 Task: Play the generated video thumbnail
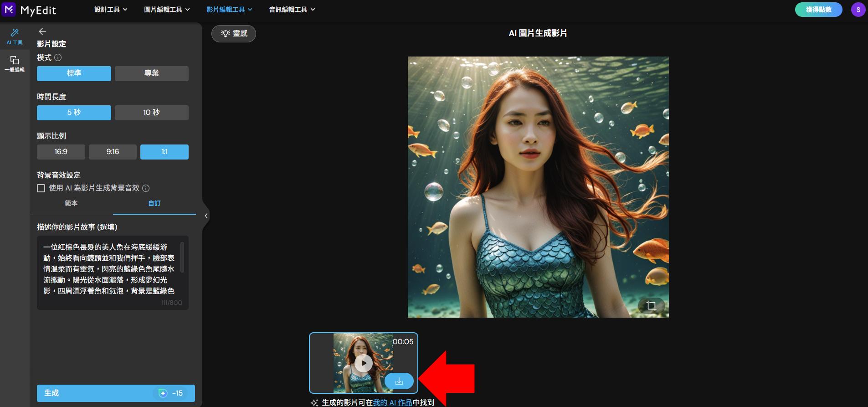[364, 363]
